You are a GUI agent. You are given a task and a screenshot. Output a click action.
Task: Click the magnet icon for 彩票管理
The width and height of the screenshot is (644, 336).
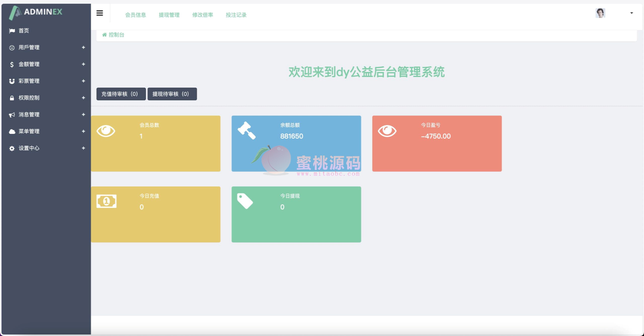click(12, 81)
